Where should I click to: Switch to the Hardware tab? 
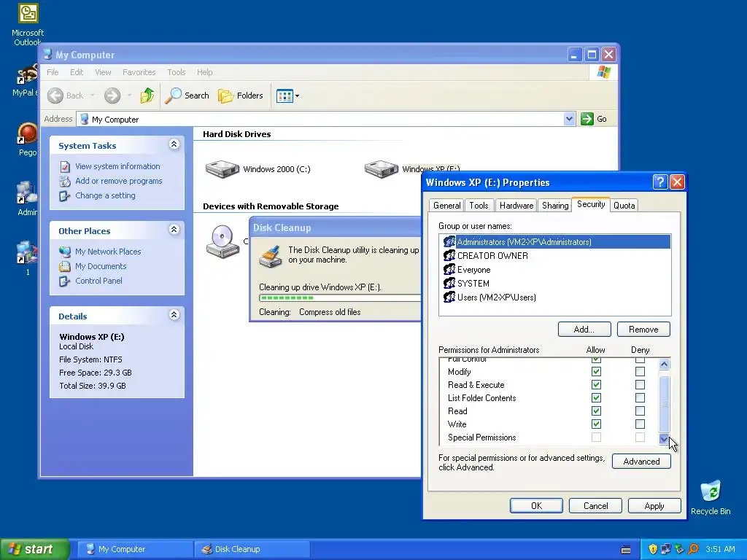coord(516,205)
